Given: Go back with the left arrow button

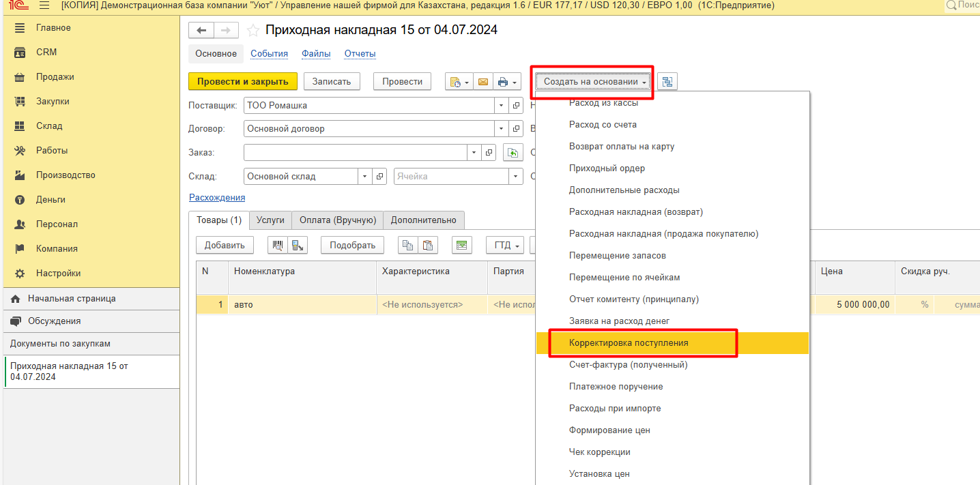Looking at the screenshot, I should click(x=201, y=31).
